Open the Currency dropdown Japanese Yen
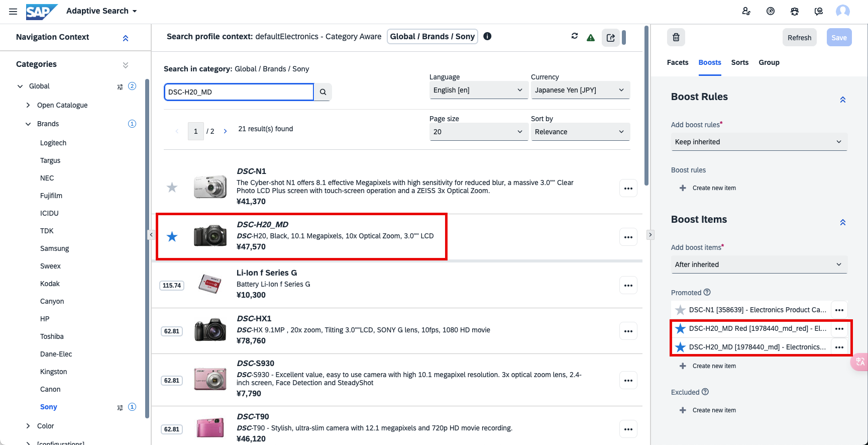The width and height of the screenshot is (868, 445). coord(580,90)
